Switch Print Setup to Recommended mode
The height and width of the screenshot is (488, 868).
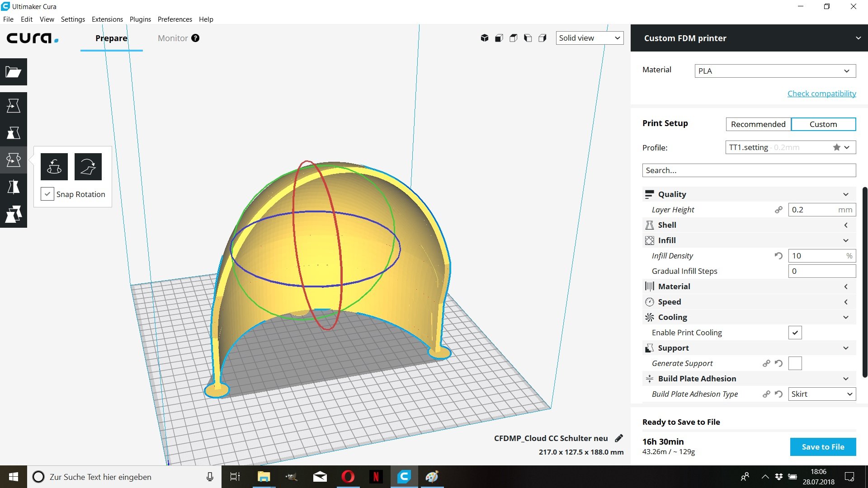tap(758, 124)
